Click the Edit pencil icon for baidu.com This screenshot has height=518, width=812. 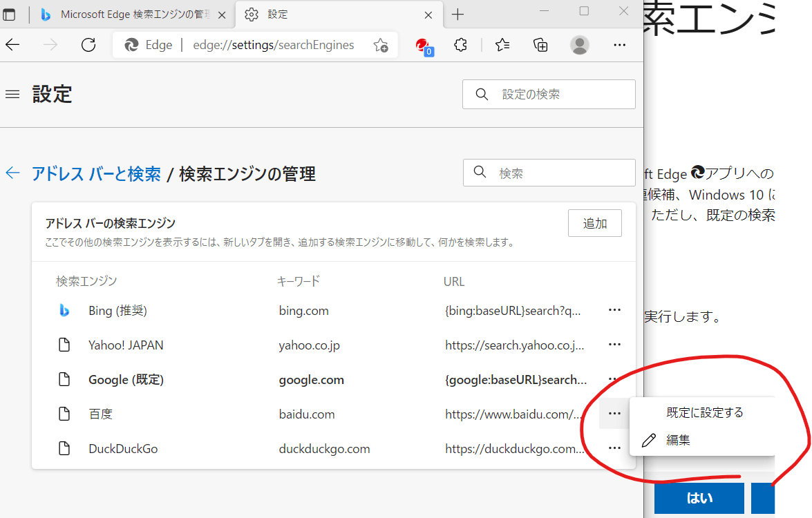click(648, 439)
